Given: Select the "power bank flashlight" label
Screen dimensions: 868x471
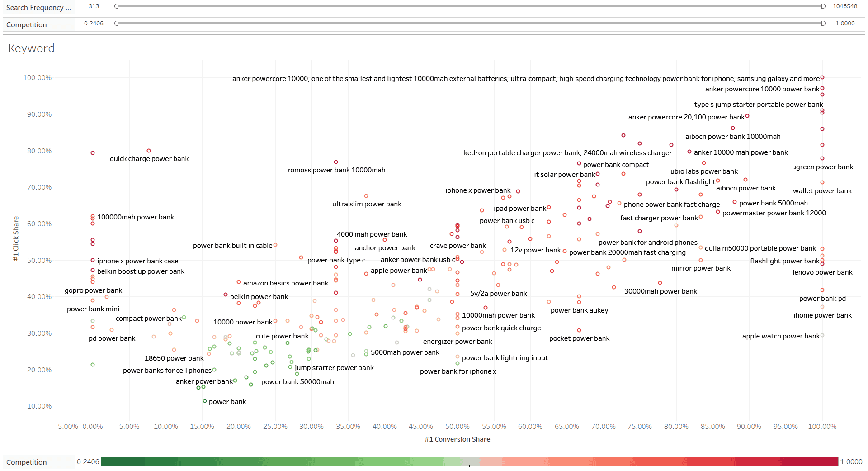Looking at the screenshot, I should (x=680, y=182).
